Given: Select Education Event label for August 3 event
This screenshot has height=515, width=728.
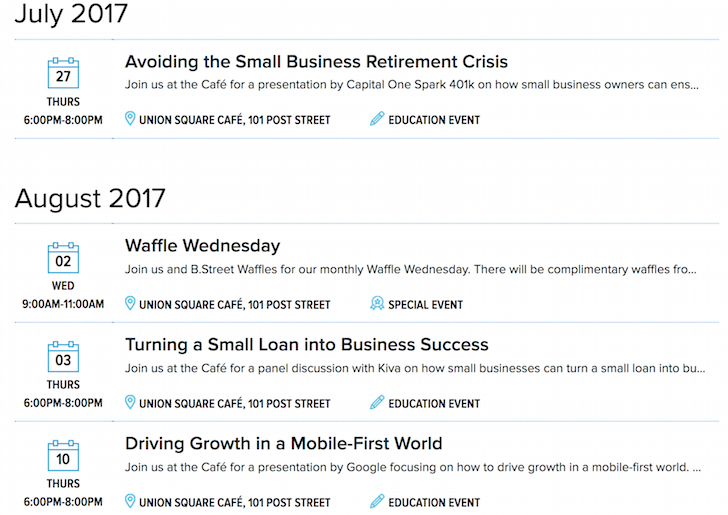Looking at the screenshot, I should (434, 404).
